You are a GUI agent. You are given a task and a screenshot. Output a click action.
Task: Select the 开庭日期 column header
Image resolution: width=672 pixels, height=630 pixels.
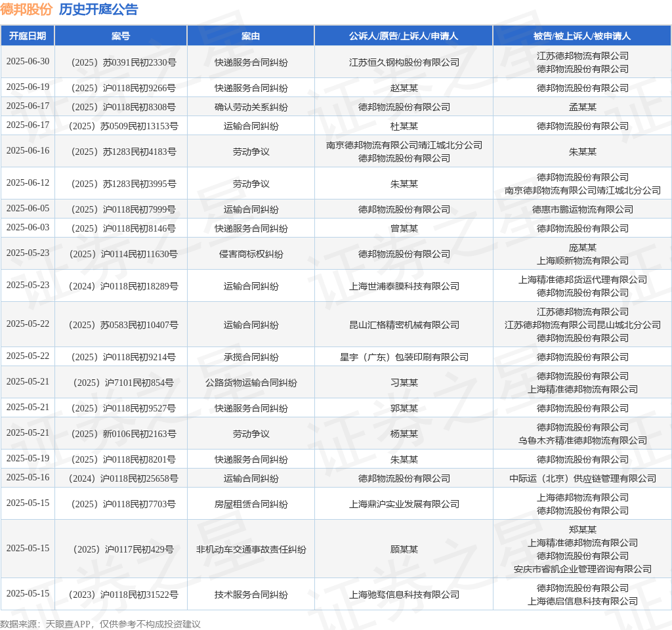pyautogui.click(x=28, y=36)
